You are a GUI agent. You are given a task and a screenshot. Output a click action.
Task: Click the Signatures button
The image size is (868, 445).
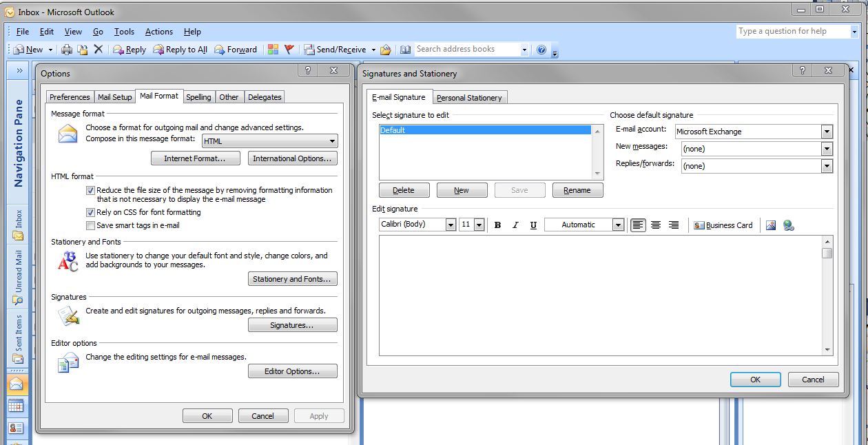pos(293,325)
